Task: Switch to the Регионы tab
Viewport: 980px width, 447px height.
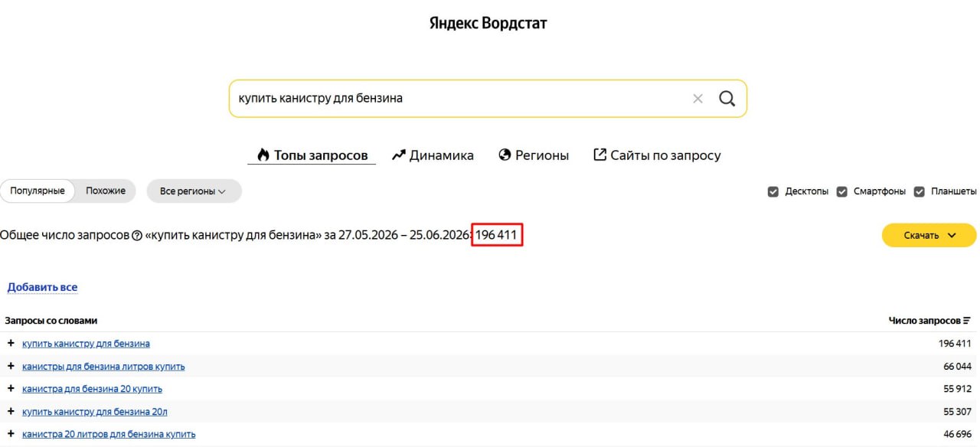Action: [534, 155]
